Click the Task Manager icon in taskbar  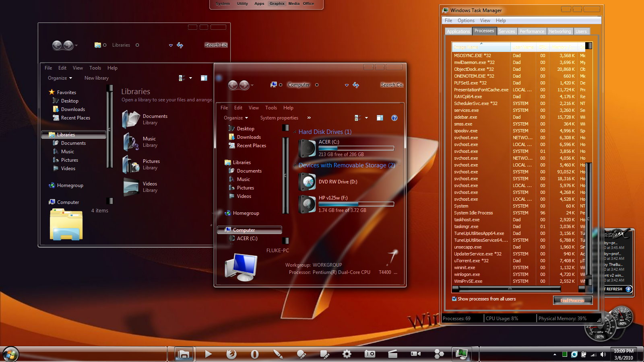click(x=462, y=354)
